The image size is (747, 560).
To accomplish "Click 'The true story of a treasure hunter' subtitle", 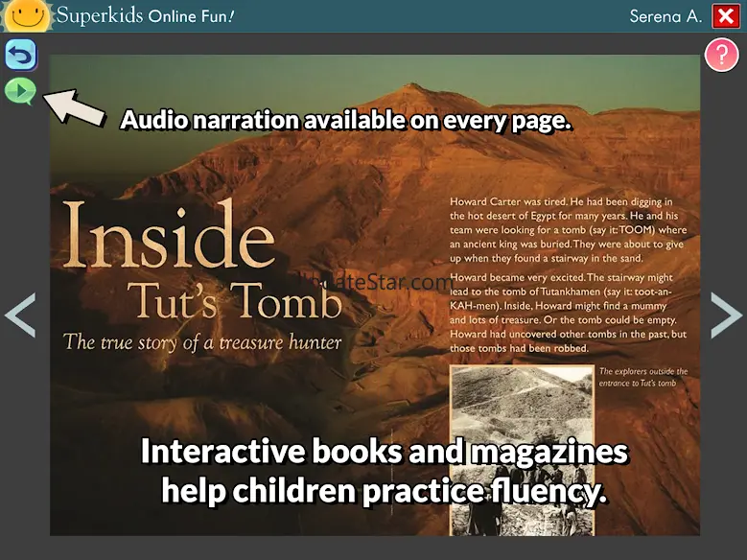I will pyautogui.click(x=202, y=342).
